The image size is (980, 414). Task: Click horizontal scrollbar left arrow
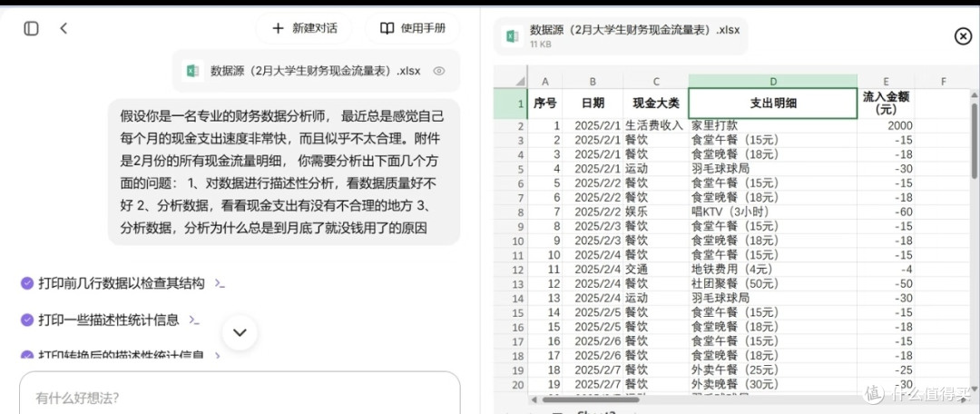(x=533, y=399)
